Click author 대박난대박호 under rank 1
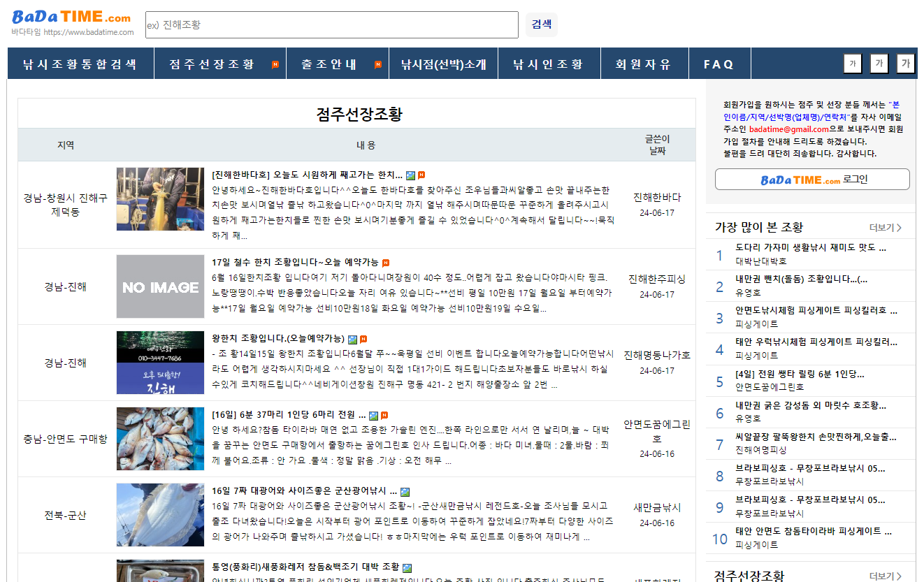 coord(760,261)
